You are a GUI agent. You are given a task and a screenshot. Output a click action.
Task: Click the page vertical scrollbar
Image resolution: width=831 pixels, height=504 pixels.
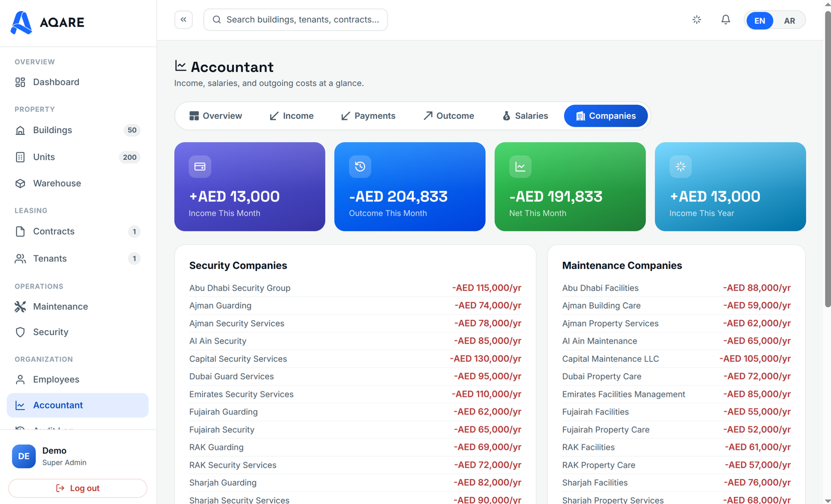click(827, 159)
